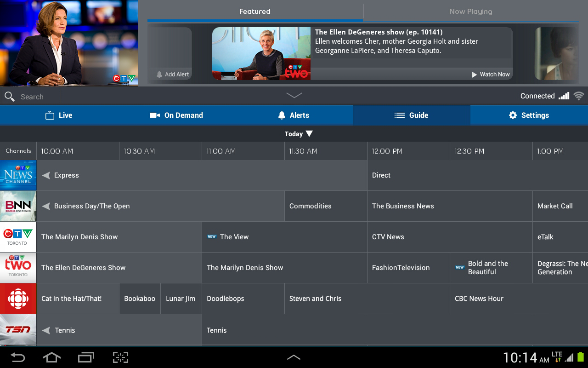The image size is (588, 368).
Task: Tap the screenshot capture icon
Action: coord(120,357)
